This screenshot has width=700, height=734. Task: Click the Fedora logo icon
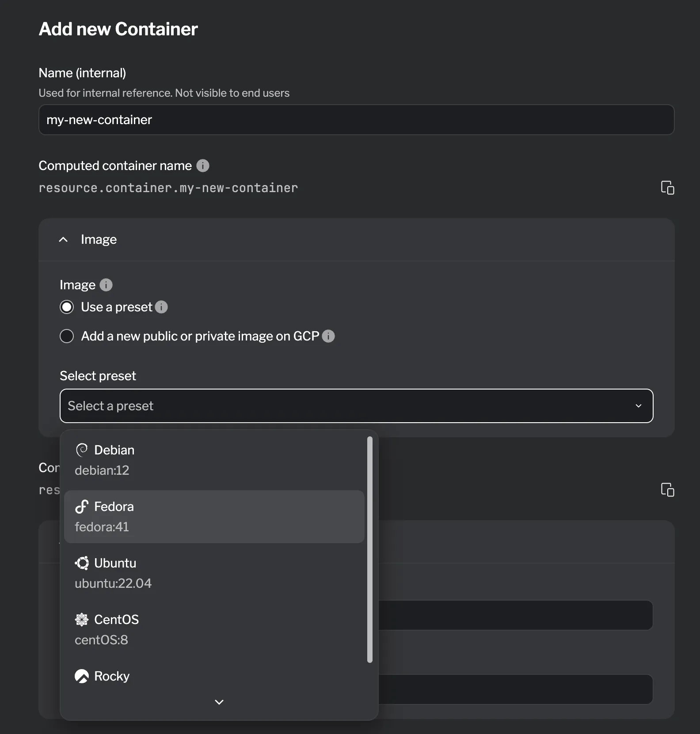82,507
